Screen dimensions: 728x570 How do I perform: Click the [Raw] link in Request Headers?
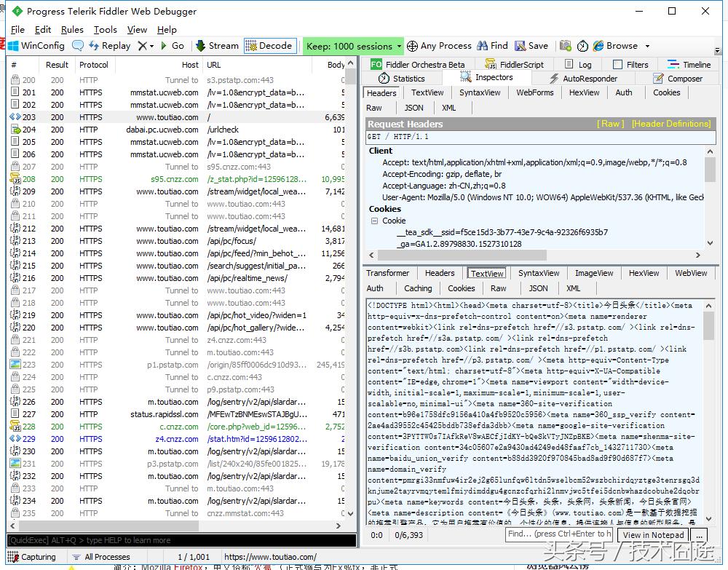[x=610, y=124]
